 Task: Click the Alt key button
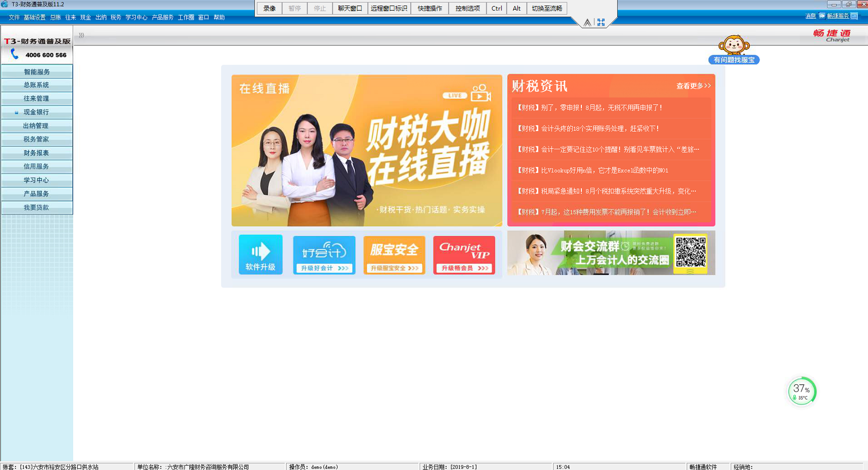click(517, 8)
